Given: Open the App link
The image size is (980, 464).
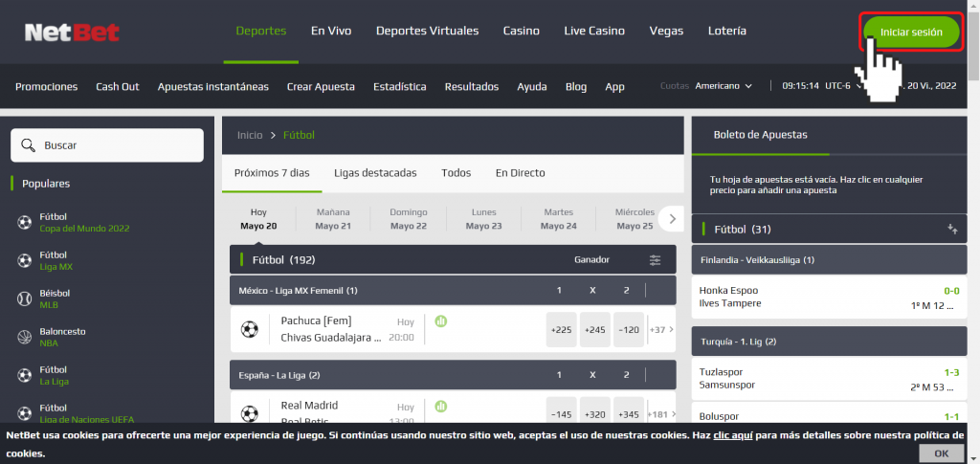Looking at the screenshot, I should click(x=615, y=87).
